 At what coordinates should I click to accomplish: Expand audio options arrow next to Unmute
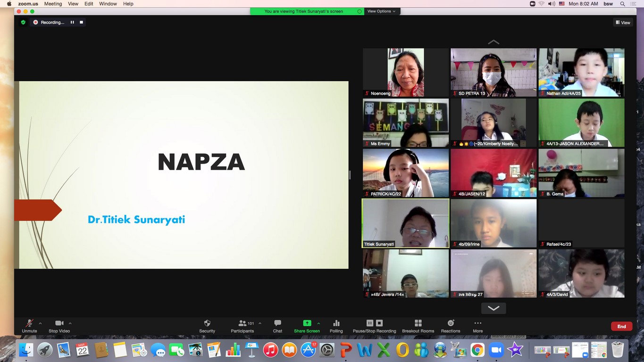point(40,323)
